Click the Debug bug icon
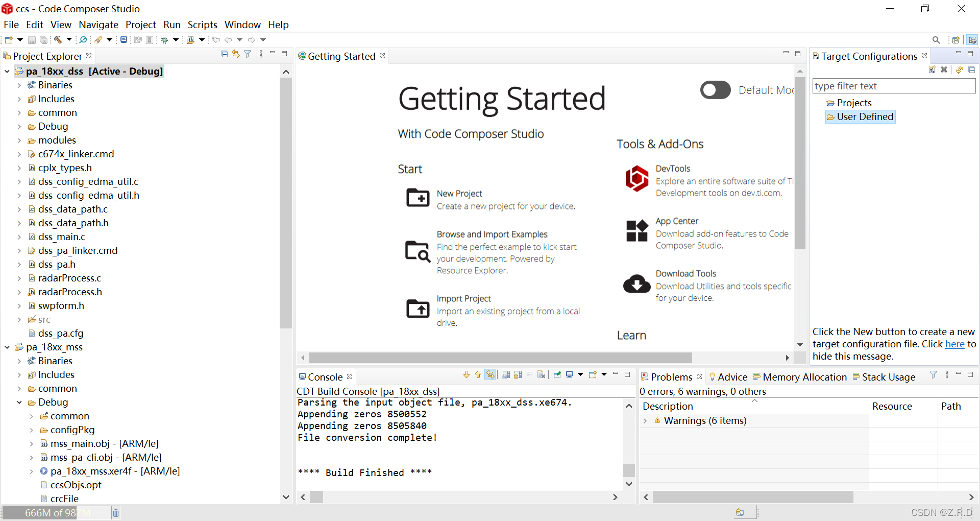The image size is (980, 521). (165, 40)
